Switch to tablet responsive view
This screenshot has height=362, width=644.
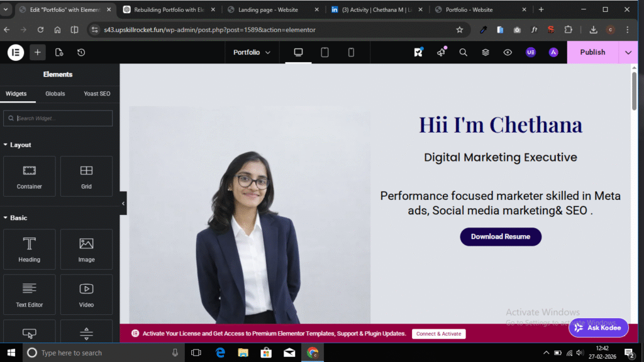tap(325, 52)
